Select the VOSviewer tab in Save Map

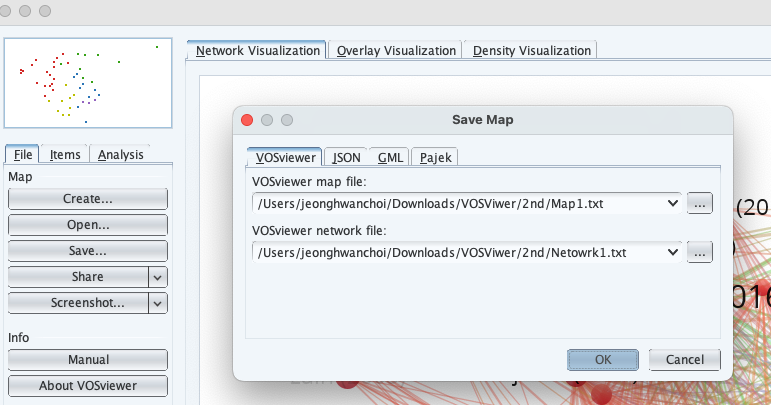285,157
